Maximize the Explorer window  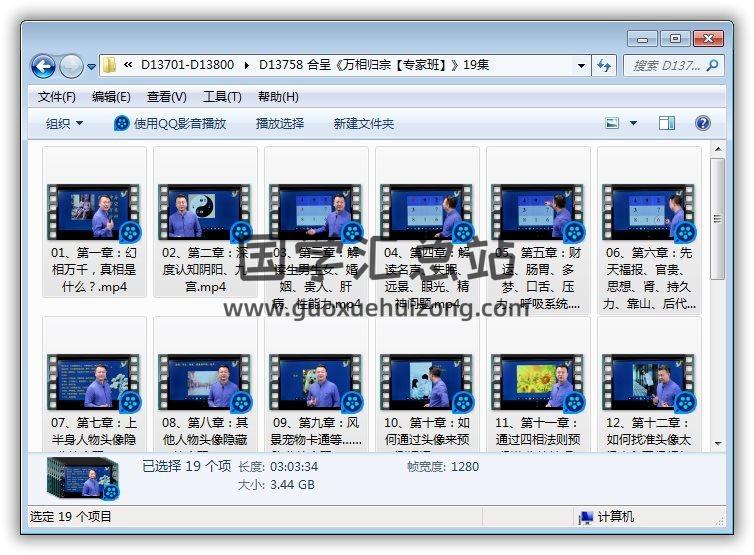(675, 38)
